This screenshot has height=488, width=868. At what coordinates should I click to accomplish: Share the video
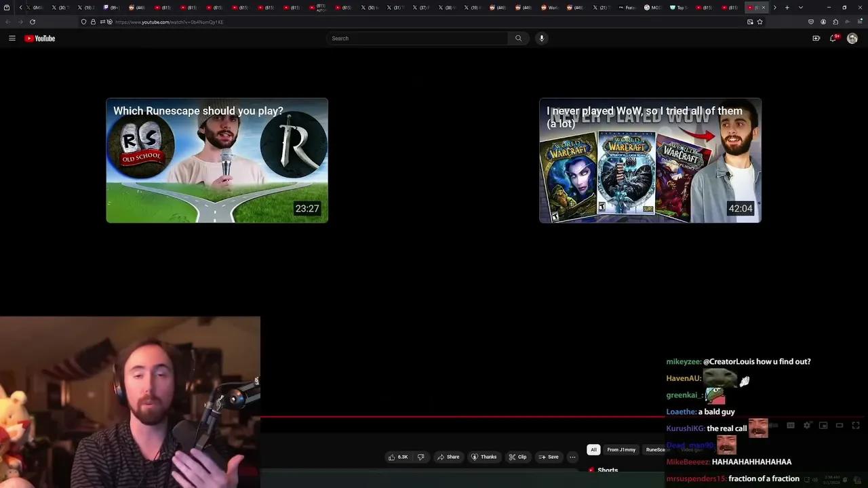pos(448,457)
